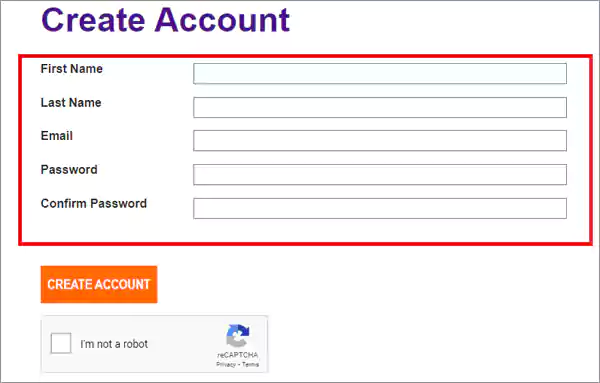Image resolution: width=600 pixels, height=383 pixels.
Task: Click the Last Name label text
Action: pos(71,103)
